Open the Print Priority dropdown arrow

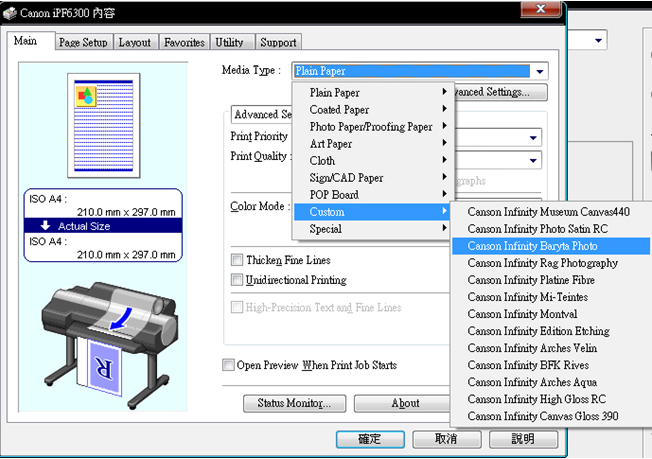click(x=533, y=138)
